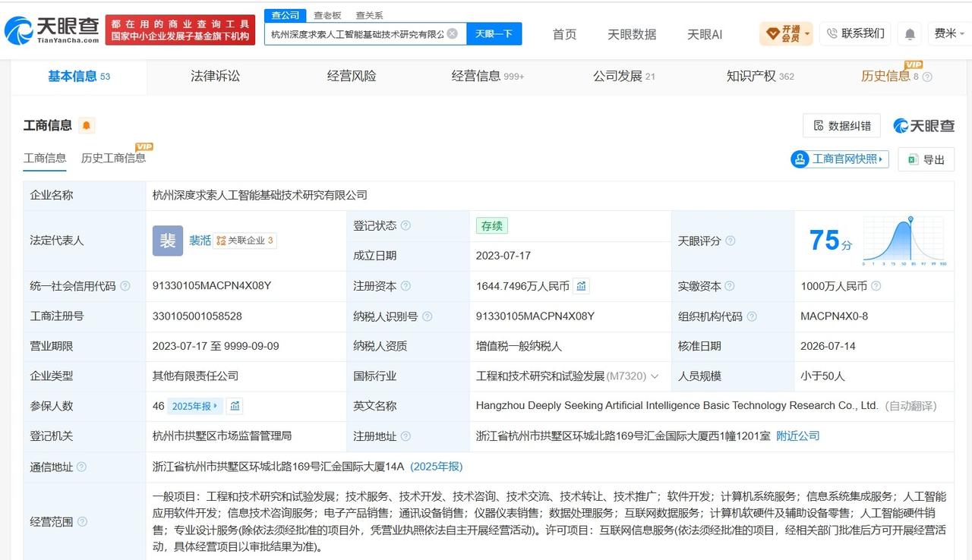The width and height of the screenshot is (972, 560).
Task: Switch to the 查关系 search tab
Action: 369,15
